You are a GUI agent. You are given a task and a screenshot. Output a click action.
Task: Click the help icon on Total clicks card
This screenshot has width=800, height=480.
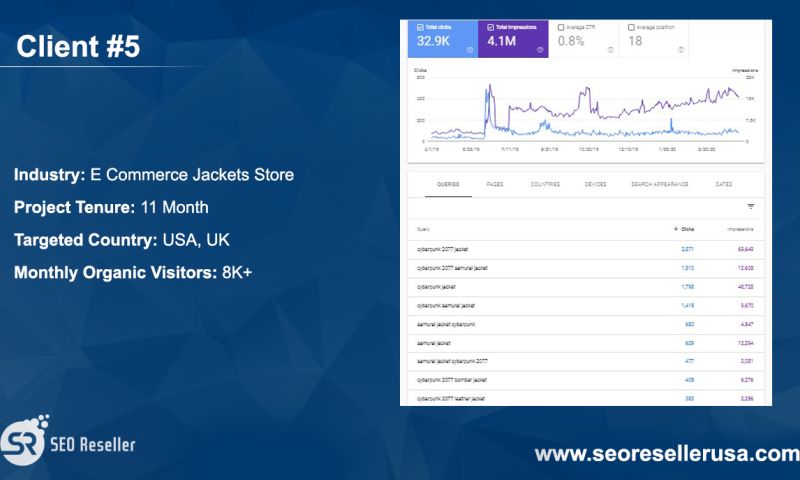click(x=470, y=49)
